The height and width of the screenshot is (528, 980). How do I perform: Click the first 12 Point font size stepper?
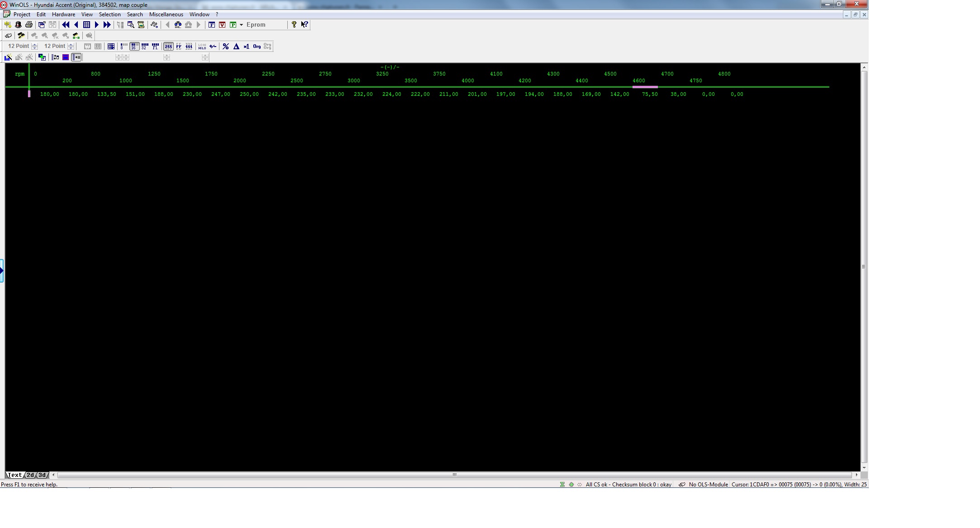tap(35, 47)
